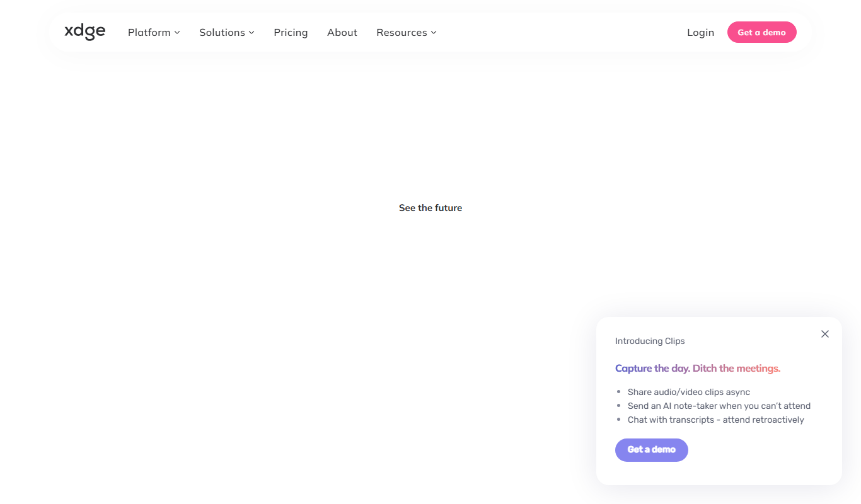
Task: Expand the Platform dropdown menu
Action: (154, 32)
